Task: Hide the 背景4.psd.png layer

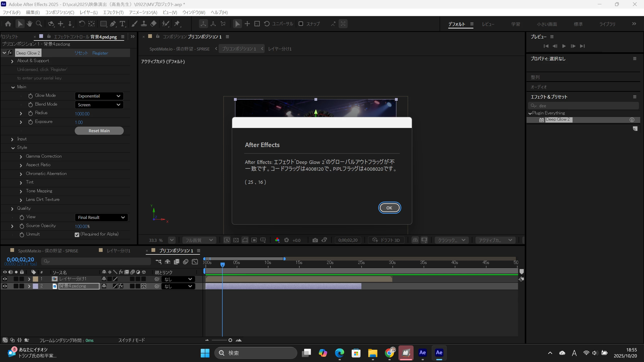Action: tap(5, 286)
